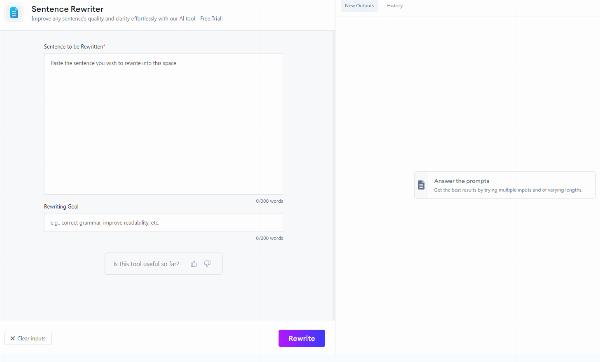Click the Answer the prompts text
The width and height of the screenshot is (600, 362).
tap(461, 181)
